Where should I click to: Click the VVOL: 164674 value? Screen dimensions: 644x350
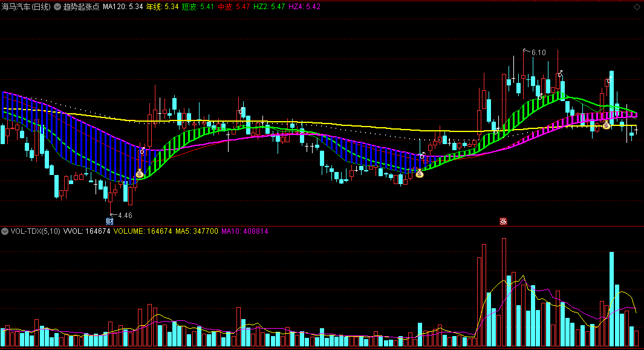pyautogui.click(x=86, y=231)
